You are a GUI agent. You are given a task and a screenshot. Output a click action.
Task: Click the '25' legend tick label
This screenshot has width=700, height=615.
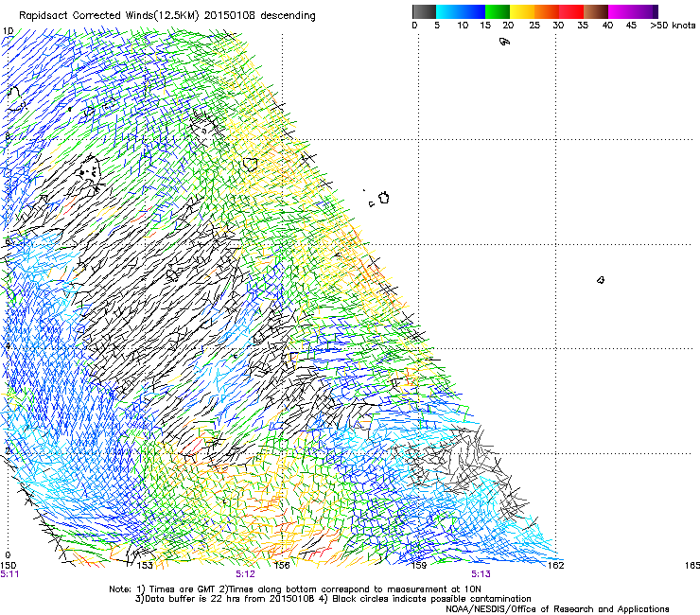[534, 26]
